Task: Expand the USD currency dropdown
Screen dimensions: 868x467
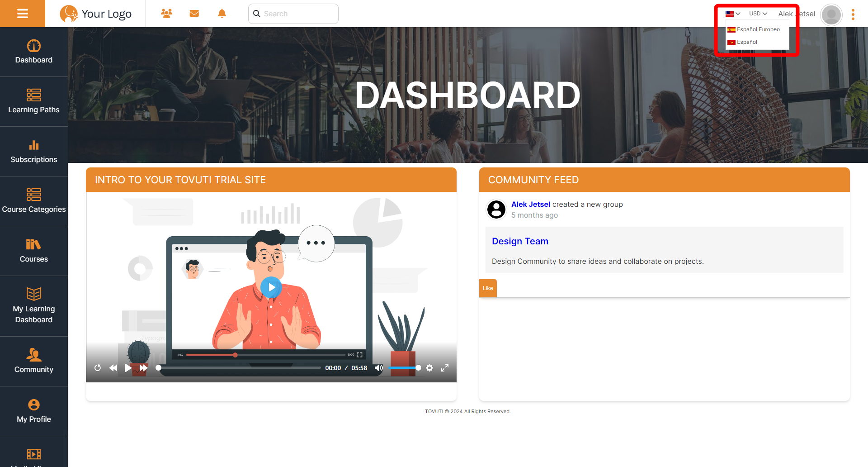Action: pos(758,14)
